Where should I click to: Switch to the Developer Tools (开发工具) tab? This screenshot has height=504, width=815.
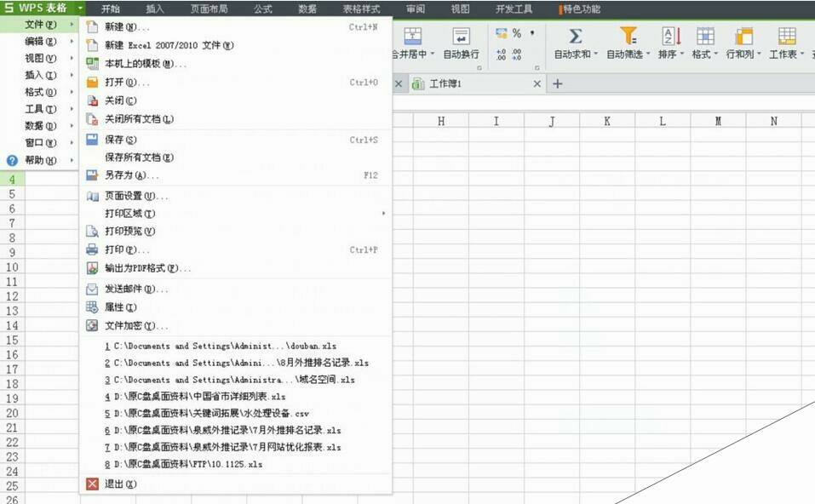(x=514, y=9)
